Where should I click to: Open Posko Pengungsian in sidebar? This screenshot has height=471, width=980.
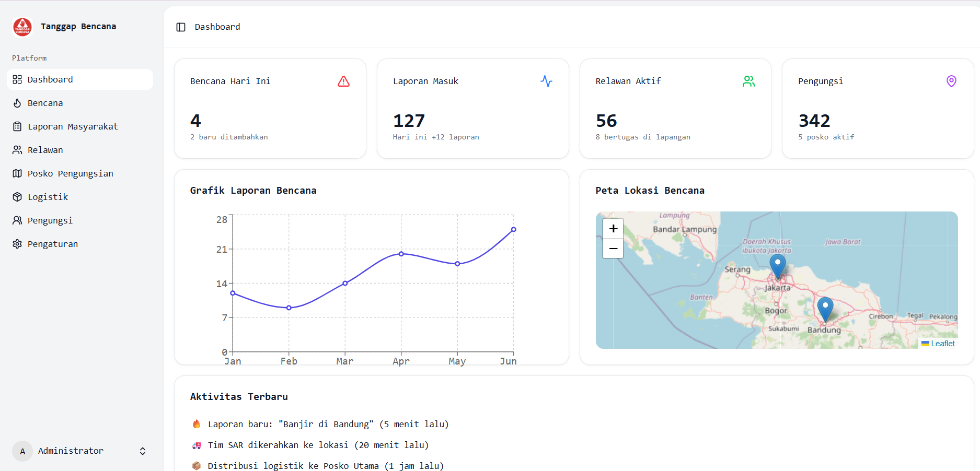click(x=70, y=173)
